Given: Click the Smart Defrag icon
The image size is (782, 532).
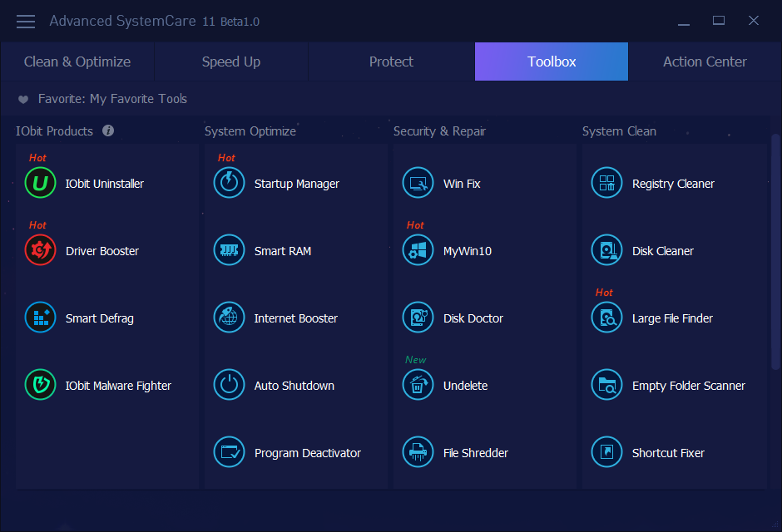Looking at the screenshot, I should click(40, 318).
